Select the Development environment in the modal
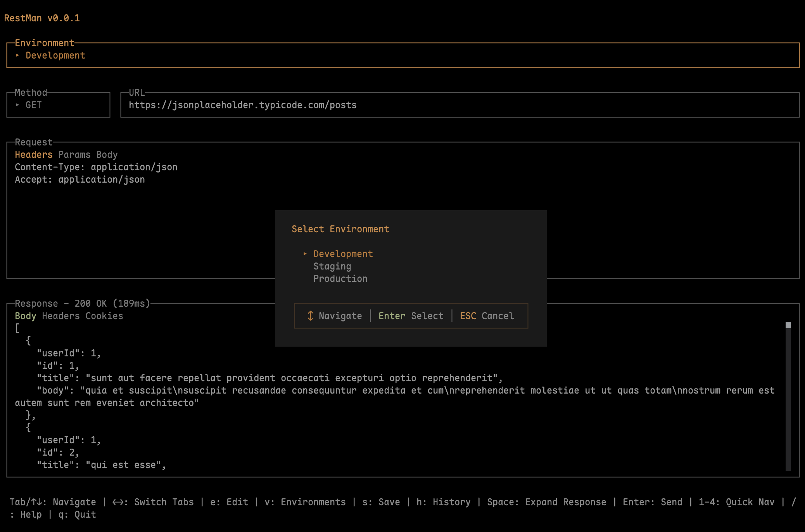The width and height of the screenshot is (805, 532). [343, 254]
